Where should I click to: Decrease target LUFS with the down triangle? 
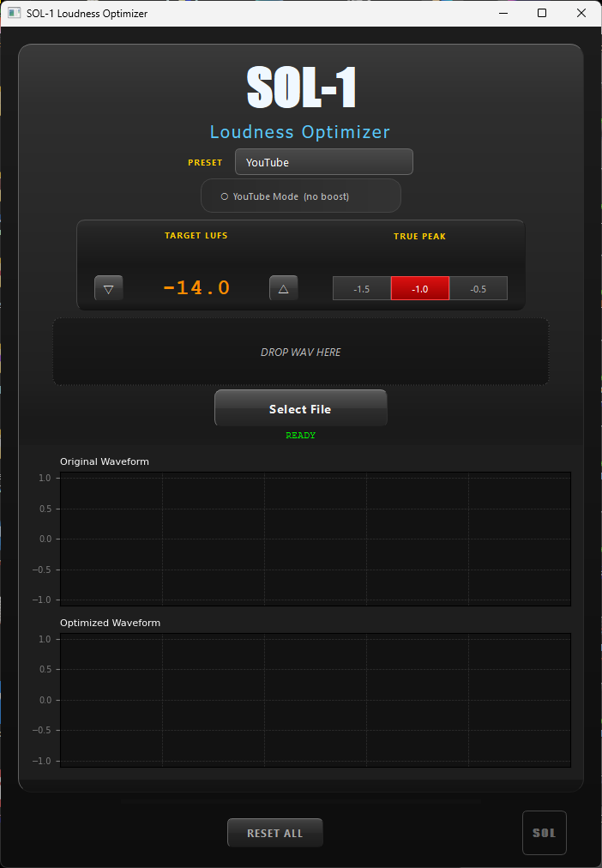click(108, 289)
